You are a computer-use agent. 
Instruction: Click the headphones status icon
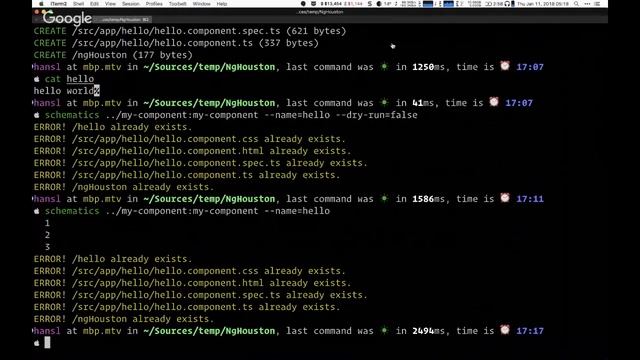[x=507, y=4]
